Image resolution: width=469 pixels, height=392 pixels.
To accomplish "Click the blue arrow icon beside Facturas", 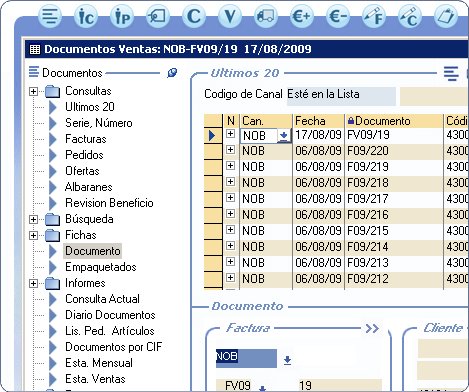I will pyautogui.click(x=53, y=139).
